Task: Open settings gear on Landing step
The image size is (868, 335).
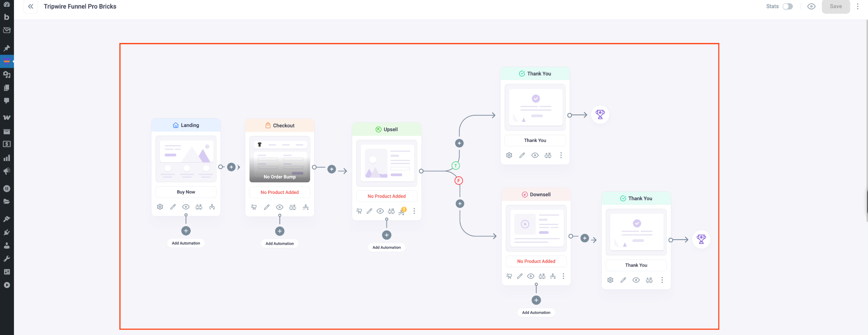Action: point(160,207)
